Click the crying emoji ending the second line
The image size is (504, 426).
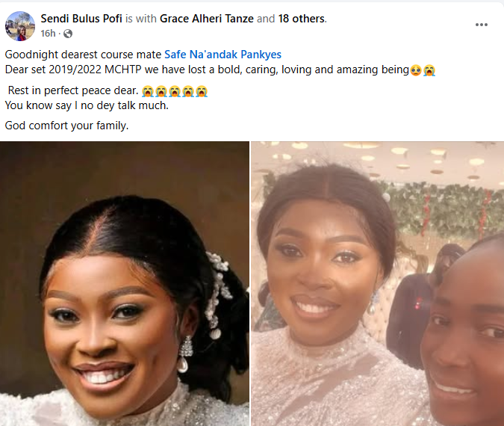tap(429, 70)
